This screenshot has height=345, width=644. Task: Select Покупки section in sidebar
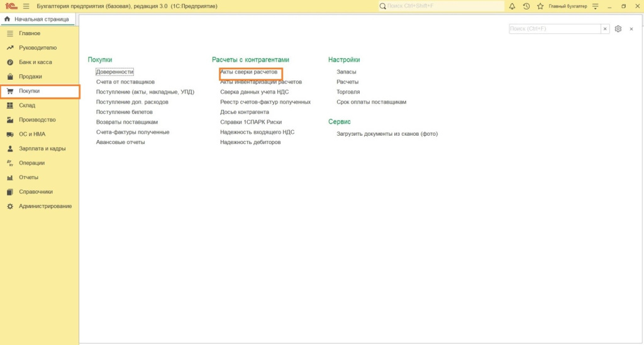click(40, 91)
